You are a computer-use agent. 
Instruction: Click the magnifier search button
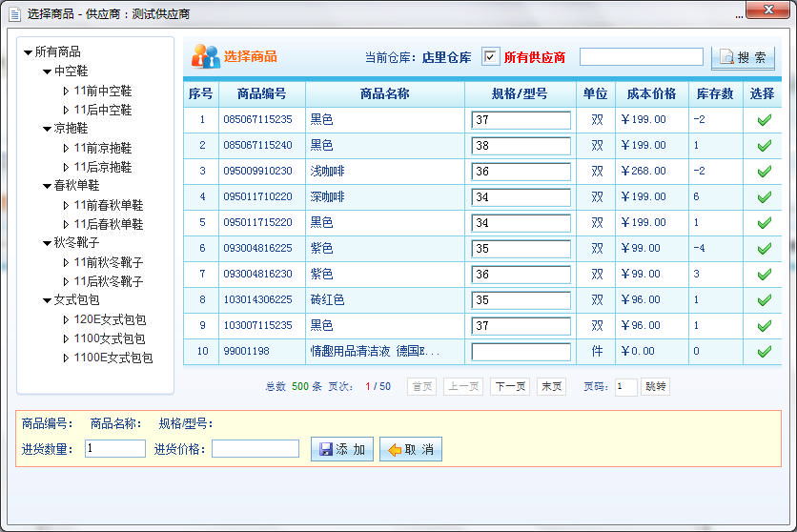[743, 57]
